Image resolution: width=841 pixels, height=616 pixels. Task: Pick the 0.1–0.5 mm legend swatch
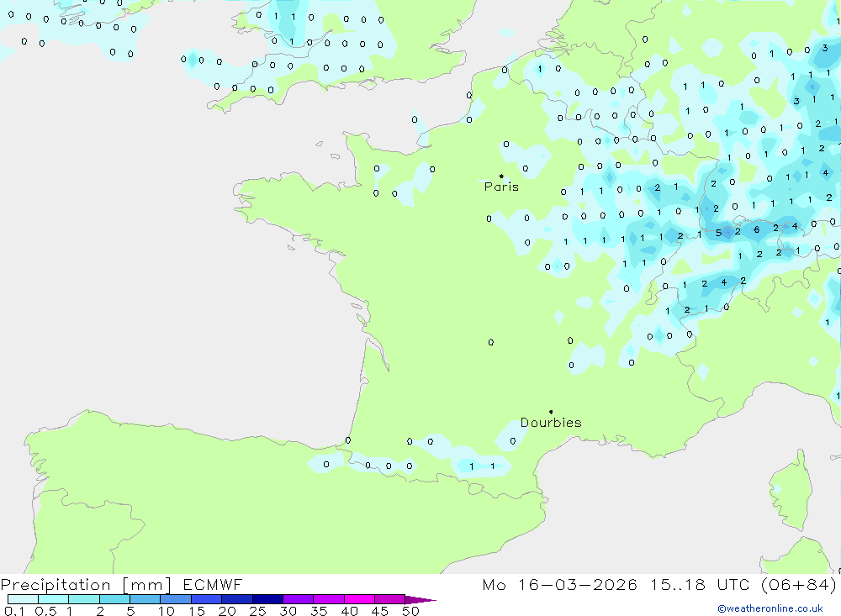point(23,599)
